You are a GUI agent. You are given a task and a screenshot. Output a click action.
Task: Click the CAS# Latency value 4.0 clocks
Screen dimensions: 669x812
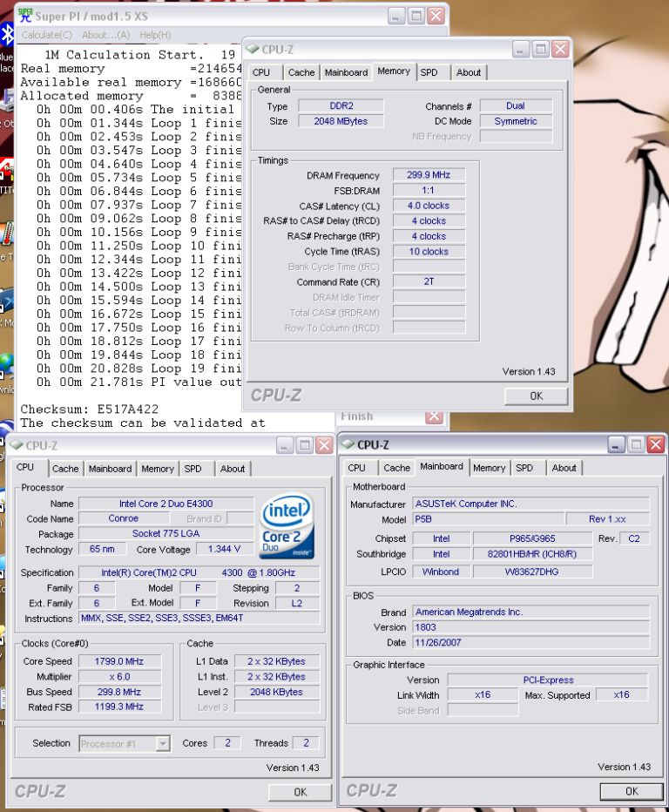[429, 206]
